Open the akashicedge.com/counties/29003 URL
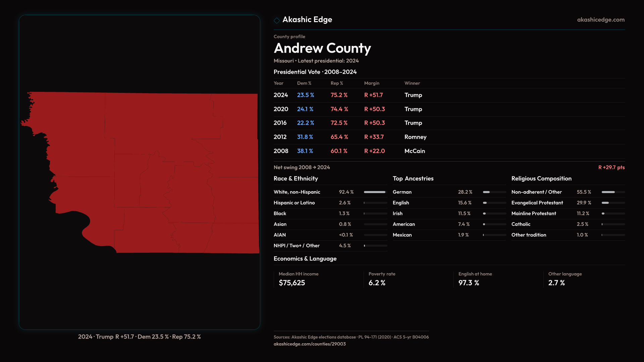Screen dimensions: 644x362 (x=309, y=344)
